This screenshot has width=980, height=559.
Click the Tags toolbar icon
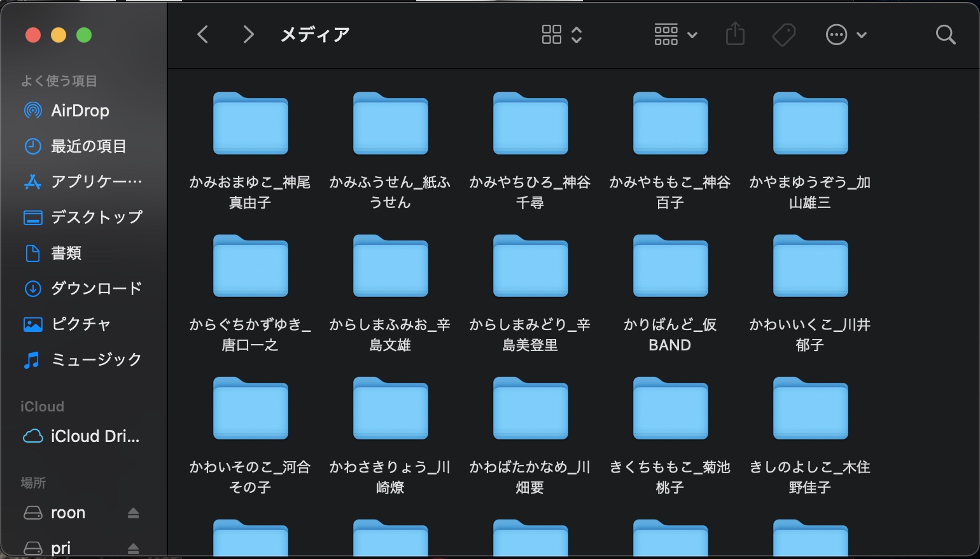coord(783,34)
